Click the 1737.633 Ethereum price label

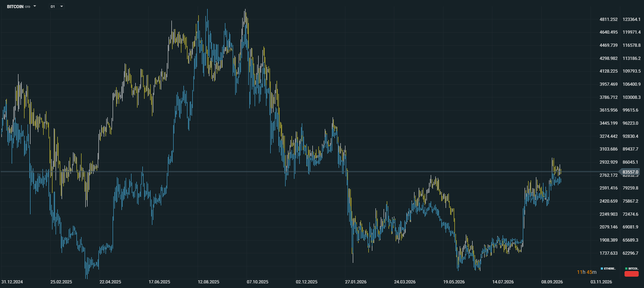click(x=609, y=253)
